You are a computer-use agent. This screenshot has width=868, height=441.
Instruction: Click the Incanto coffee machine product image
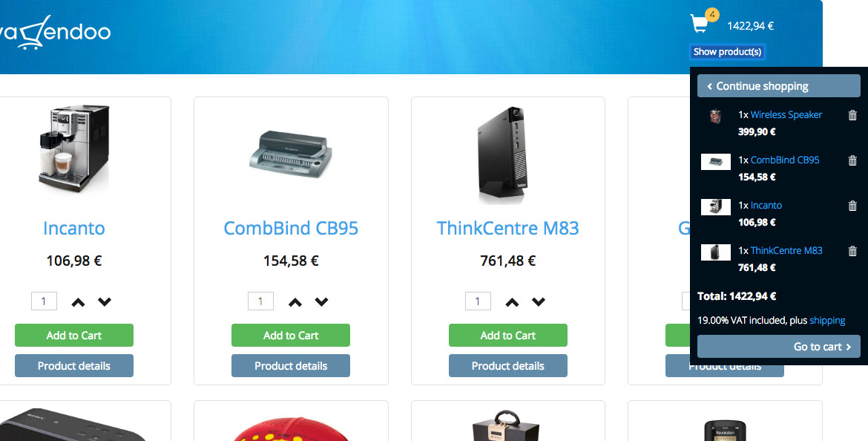[x=74, y=148]
